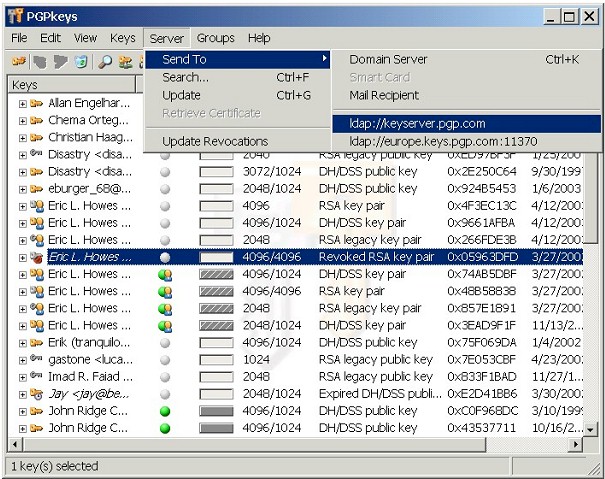Click validity icon for key 0x48B58838
This screenshot has height=479, width=605.
pyautogui.click(x=165, y=292)
